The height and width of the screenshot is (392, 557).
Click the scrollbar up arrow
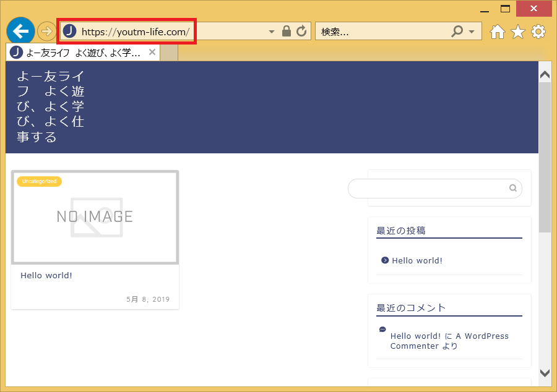click(x=545, y=74)
